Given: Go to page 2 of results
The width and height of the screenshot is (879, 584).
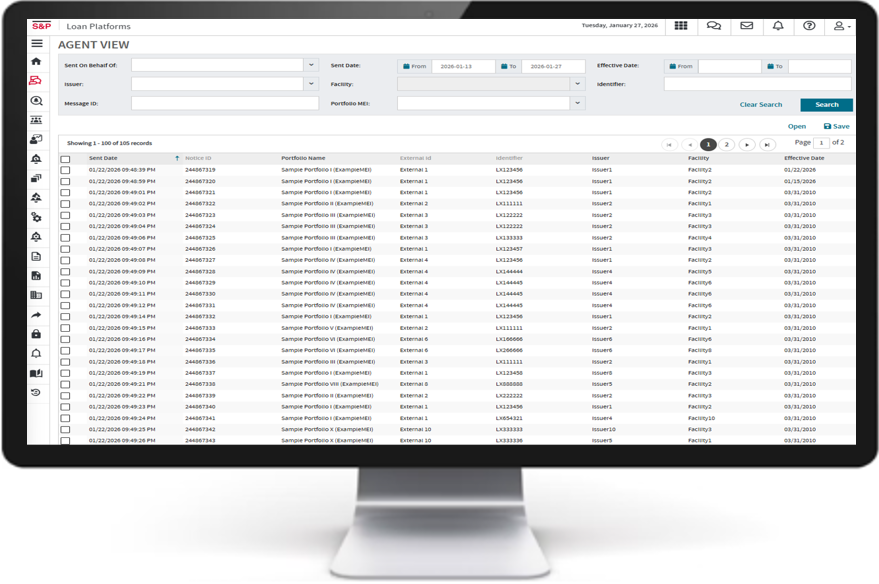Looking at the screenshot, I should point(727,145).
